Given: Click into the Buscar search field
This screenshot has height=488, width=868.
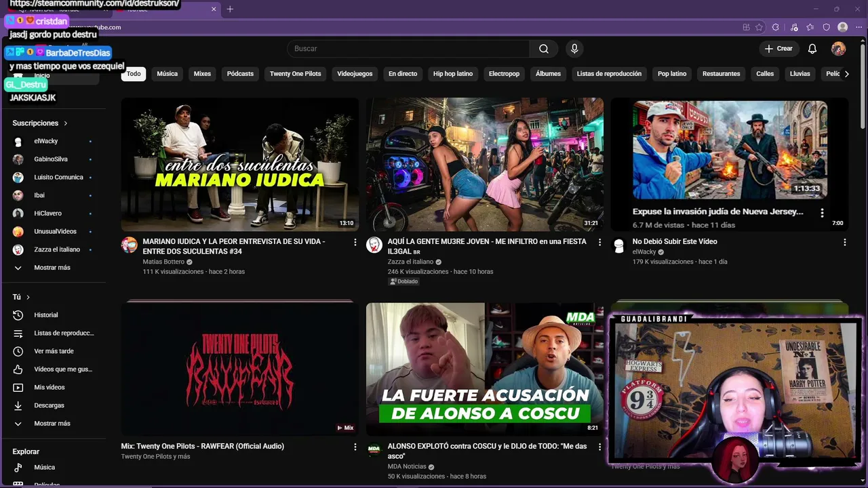Looking at the screenshot, I should (408, 49).
